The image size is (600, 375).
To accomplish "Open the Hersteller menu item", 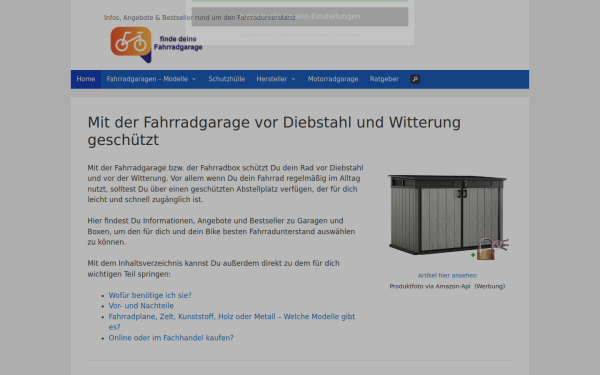I will pyautogui.click(x=272, y=79).
